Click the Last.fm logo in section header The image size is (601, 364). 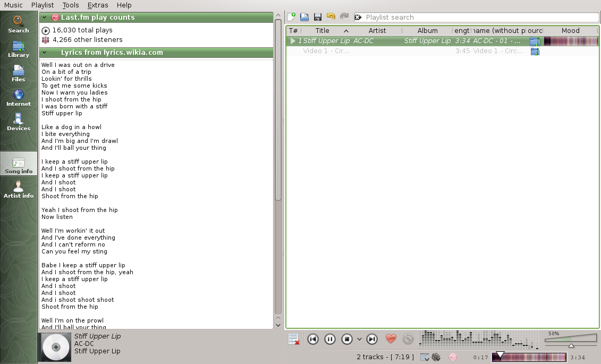coord(55,17)
